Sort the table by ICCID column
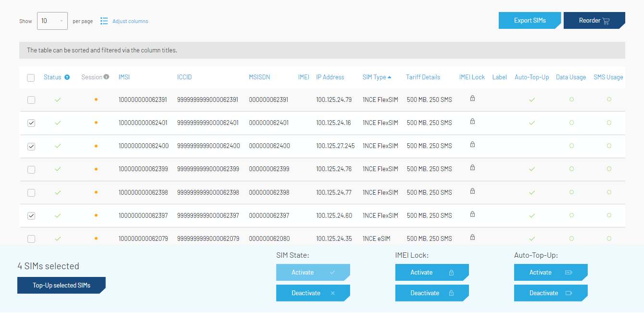The height and width of the screenshot is (313, 644). [x=184, y=77]
